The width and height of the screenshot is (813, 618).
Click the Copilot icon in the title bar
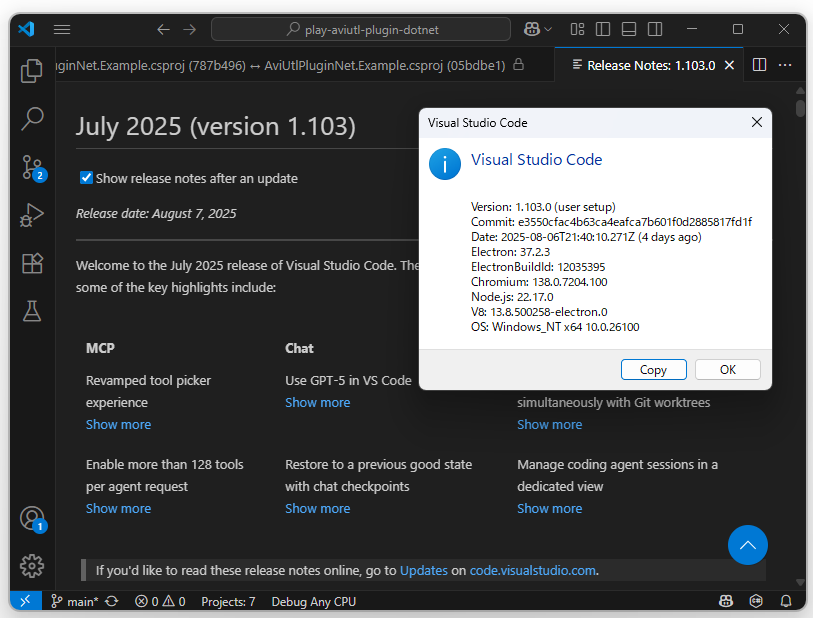530,29
